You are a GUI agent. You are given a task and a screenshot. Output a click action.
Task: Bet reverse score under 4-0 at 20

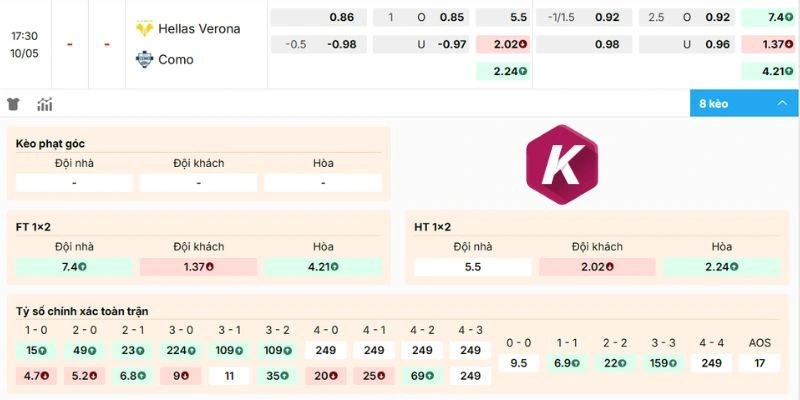(x=326, y=376)
